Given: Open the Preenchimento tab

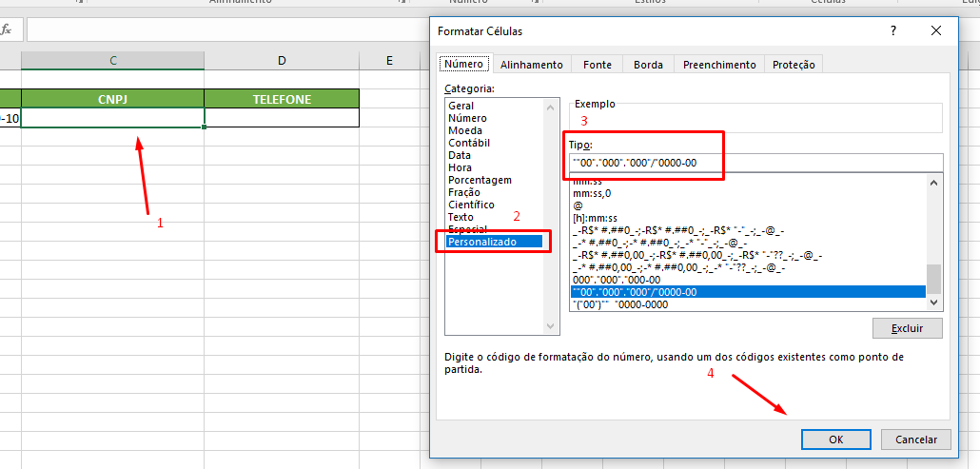Looking at the screenshot, I should pyautogui.click(x=719, y=65).
